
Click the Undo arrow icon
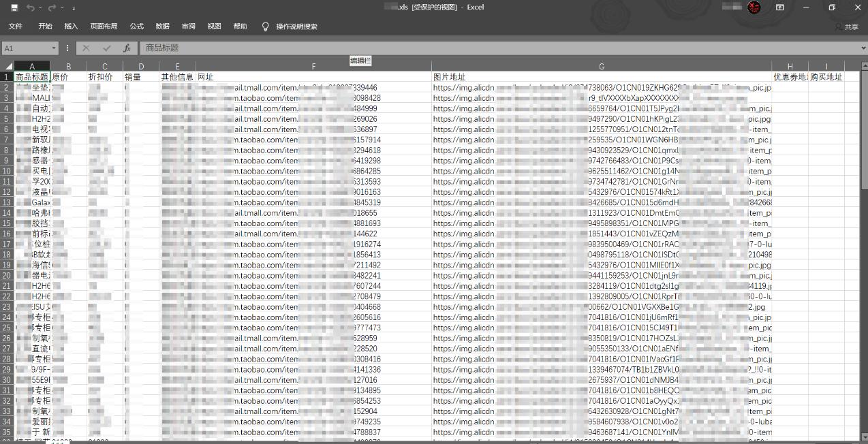click(30, 7)
